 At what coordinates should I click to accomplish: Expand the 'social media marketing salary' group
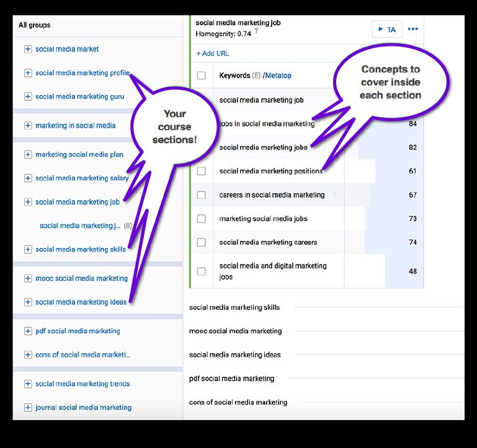[x=28, y=178]
